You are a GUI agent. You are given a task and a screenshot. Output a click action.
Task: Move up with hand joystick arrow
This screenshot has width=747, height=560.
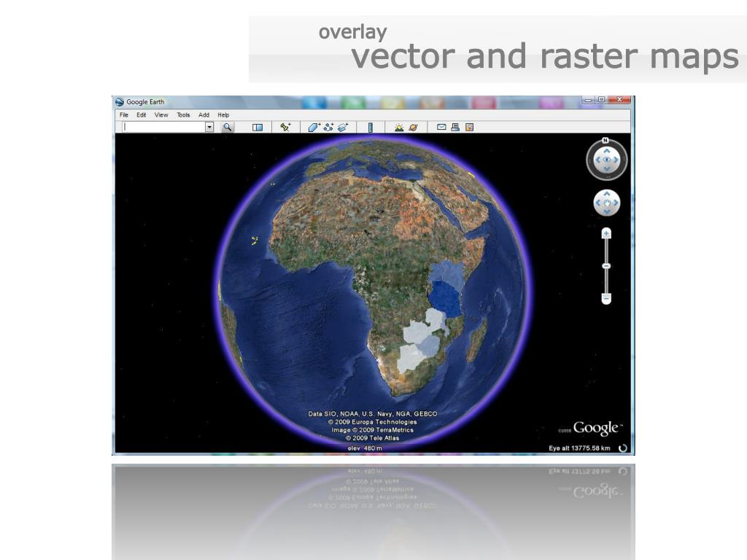coord(606,194)
